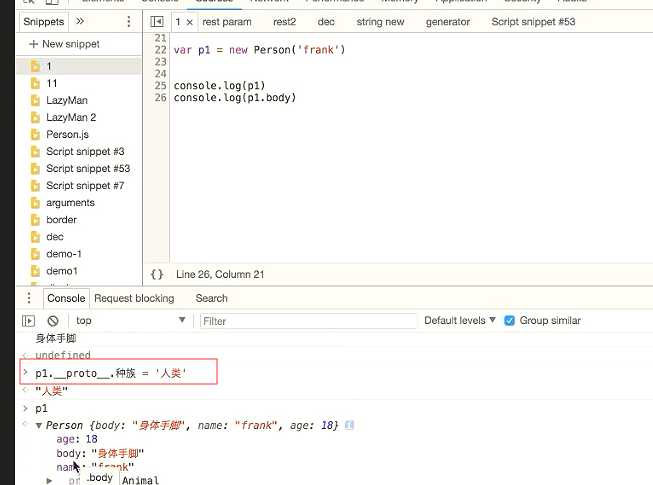Click line number 22 in the gutter

160,50
